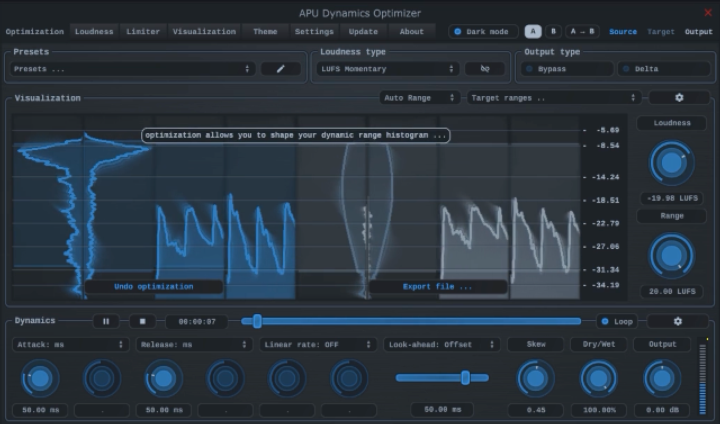Click the 00:00:07 time display

click(197, 322)
